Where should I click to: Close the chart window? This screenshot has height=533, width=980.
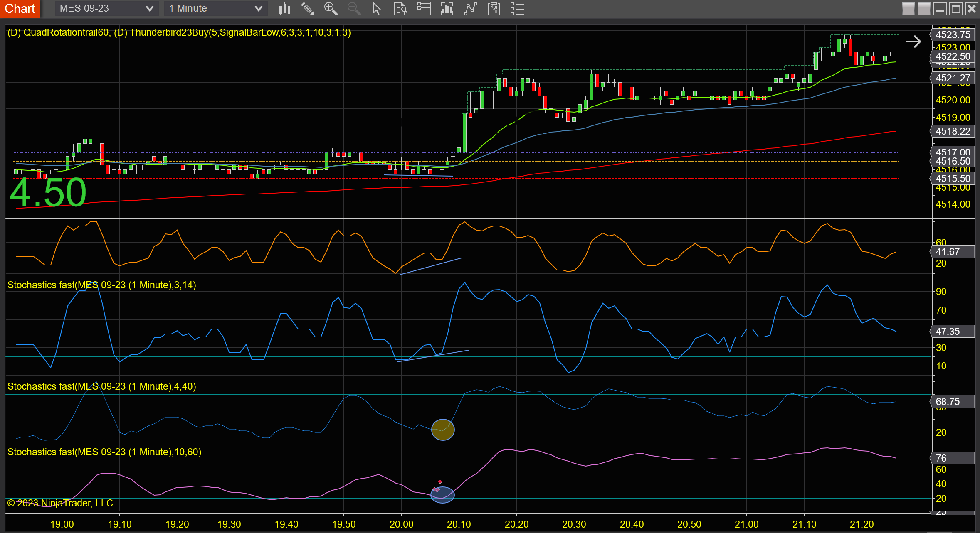tap(971, 9)
